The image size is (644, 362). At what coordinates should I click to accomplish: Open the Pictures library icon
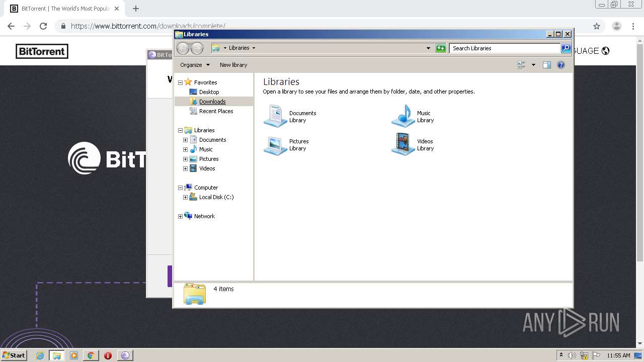pyautogui.click(x=275, y=145)
